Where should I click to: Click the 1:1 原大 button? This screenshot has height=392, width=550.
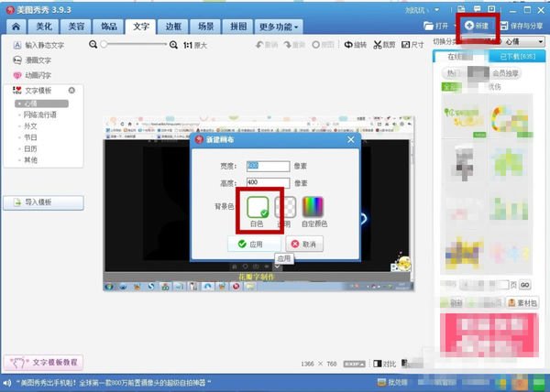click(x=195, y=45)
